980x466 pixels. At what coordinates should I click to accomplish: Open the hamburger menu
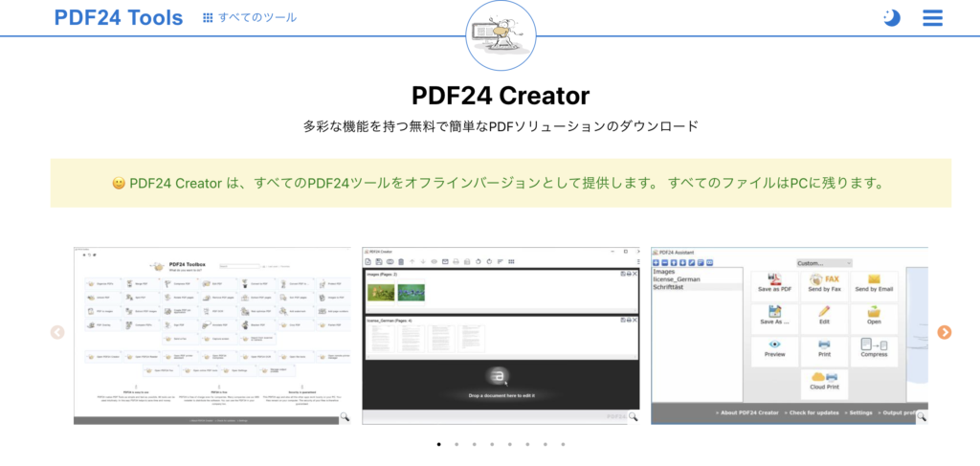pos(932,17)
